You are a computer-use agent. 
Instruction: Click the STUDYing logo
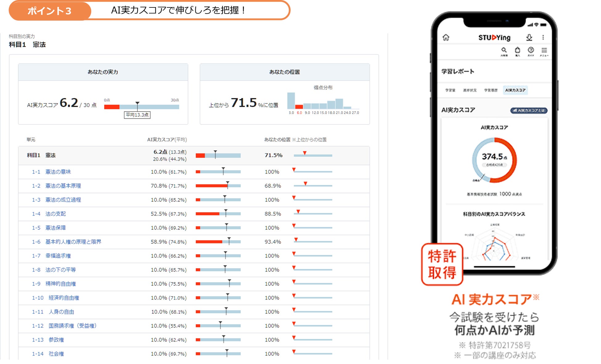pos(494,38)
